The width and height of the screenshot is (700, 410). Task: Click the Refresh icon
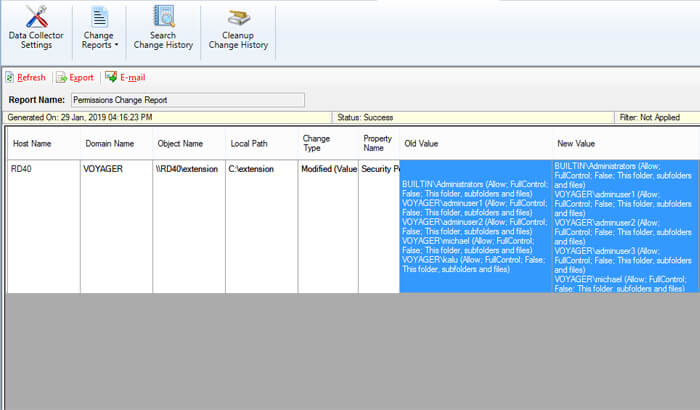pyautogui.click(x=10, y=77)
